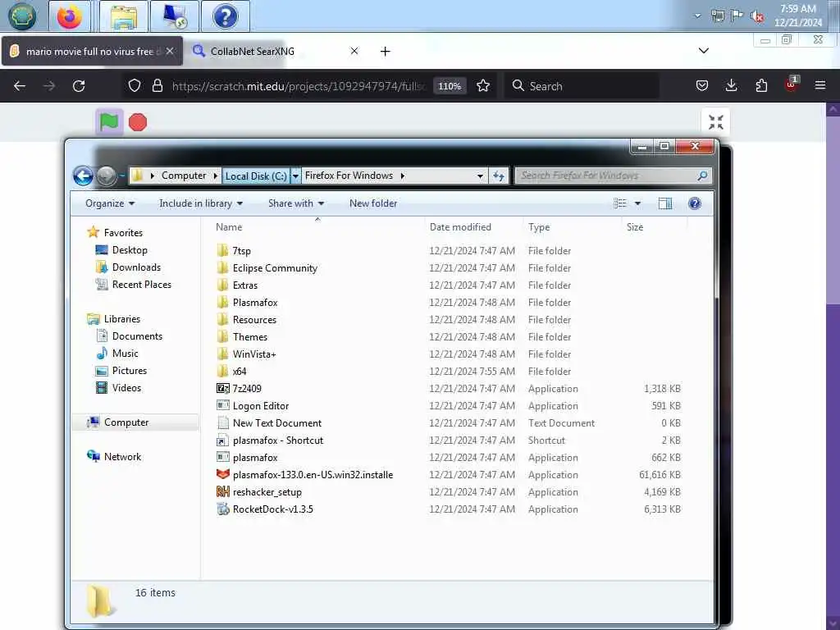The image size is (840, 630).
Task: Select Videos library
Action: tap(126, 388)
